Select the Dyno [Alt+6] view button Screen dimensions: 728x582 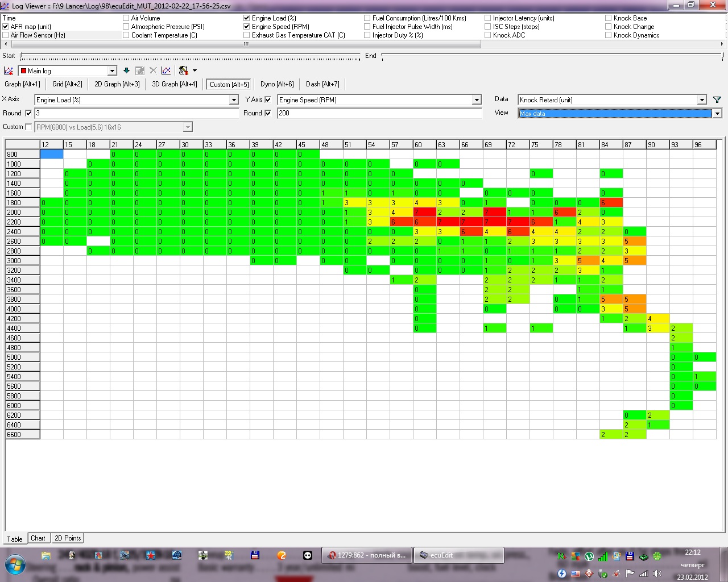[x=277, y=84]
